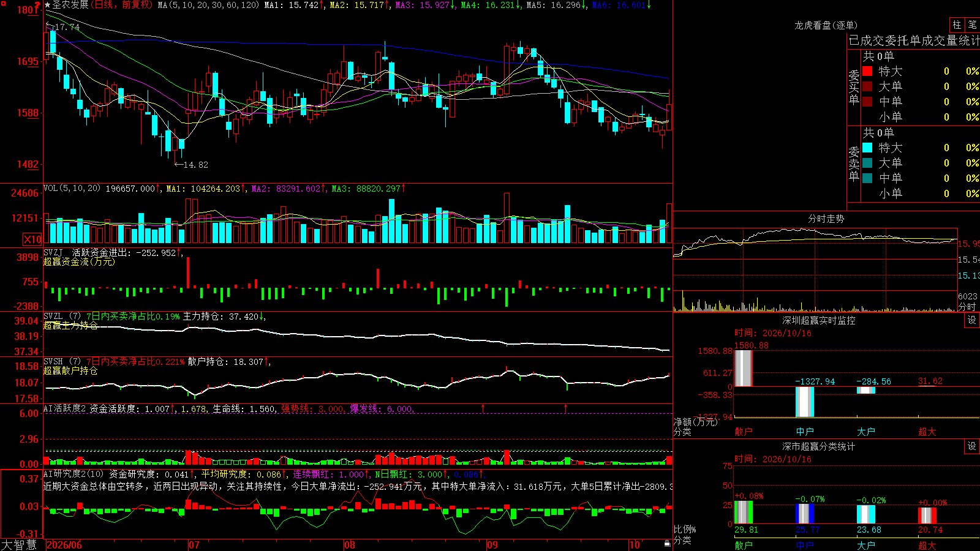Click the 1580.88 散户 bar in 实时监控

coord(743,368)
